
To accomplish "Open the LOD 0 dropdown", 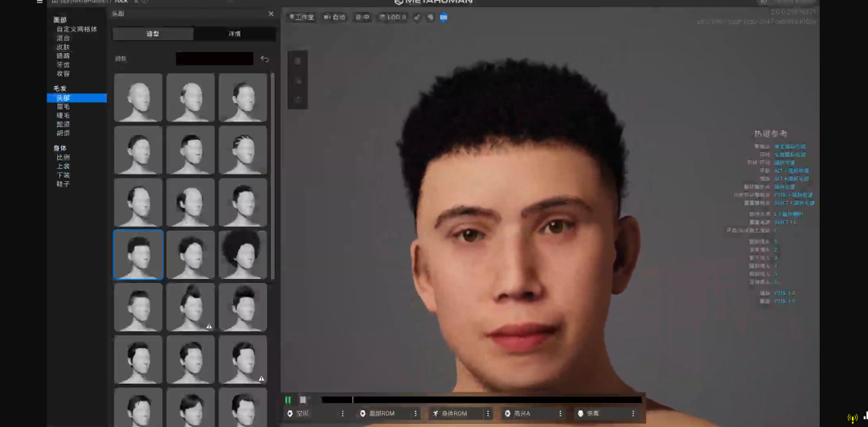I will pos(392,17).
